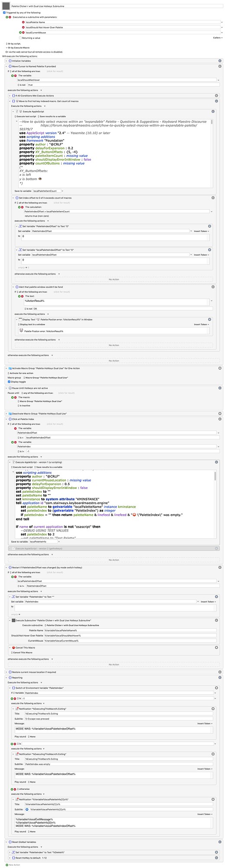Viewport: 225px width, 868px height.
Task: Open gear menu of first Execute AppleScript action
Action: (x=213, y=112)
